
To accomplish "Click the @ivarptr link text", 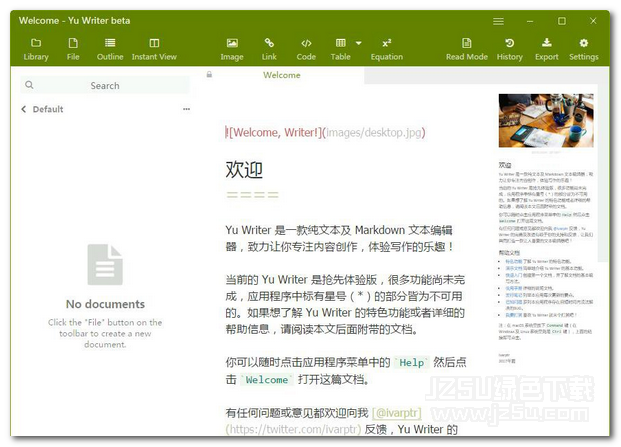I will pos(397,413).
